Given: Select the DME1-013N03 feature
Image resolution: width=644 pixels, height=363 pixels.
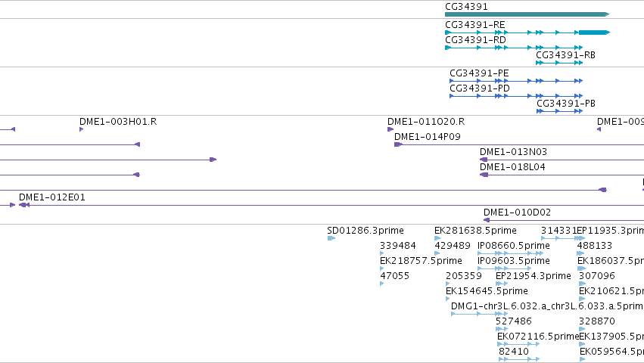Looking at the screenshot, I should (562, 160).
